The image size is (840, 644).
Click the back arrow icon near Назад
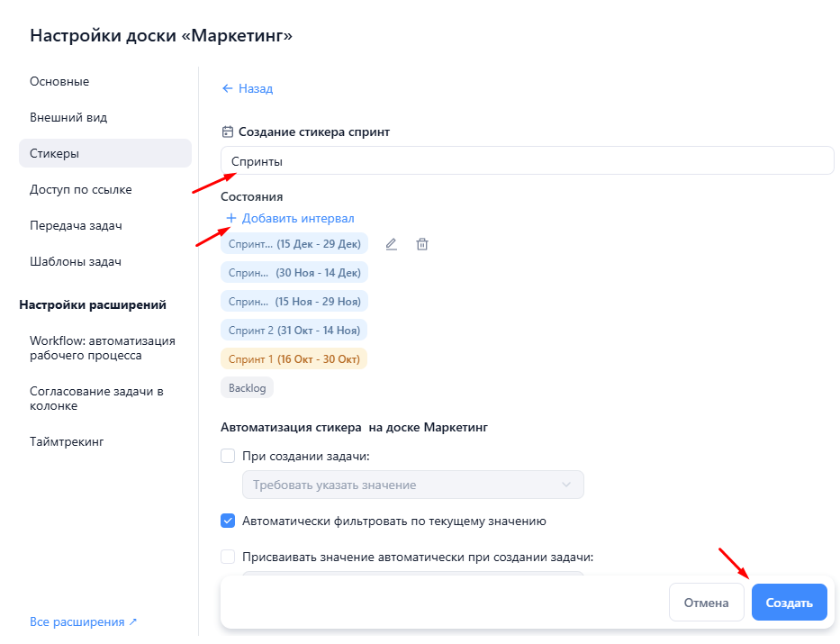[227, 89]
